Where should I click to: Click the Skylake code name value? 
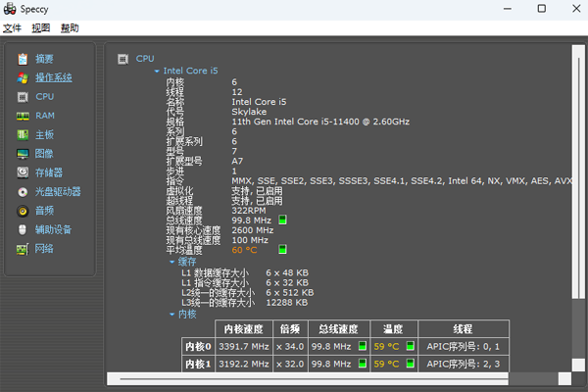point(249,112)
